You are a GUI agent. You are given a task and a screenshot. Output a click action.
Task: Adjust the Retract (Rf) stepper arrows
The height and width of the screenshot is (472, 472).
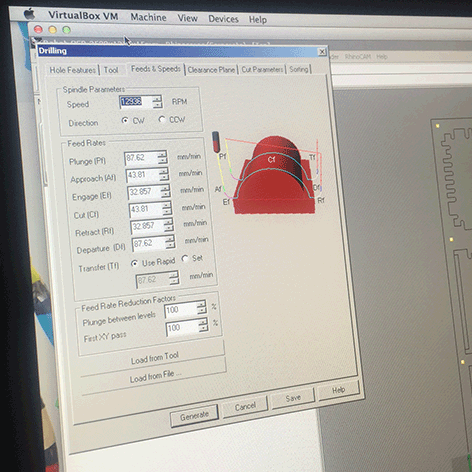[x=169, y=226]
